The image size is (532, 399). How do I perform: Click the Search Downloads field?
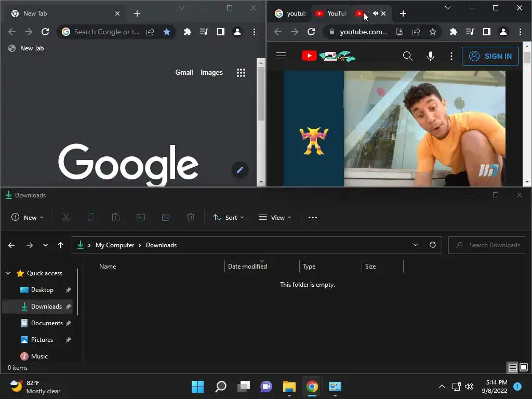point(486,245)
